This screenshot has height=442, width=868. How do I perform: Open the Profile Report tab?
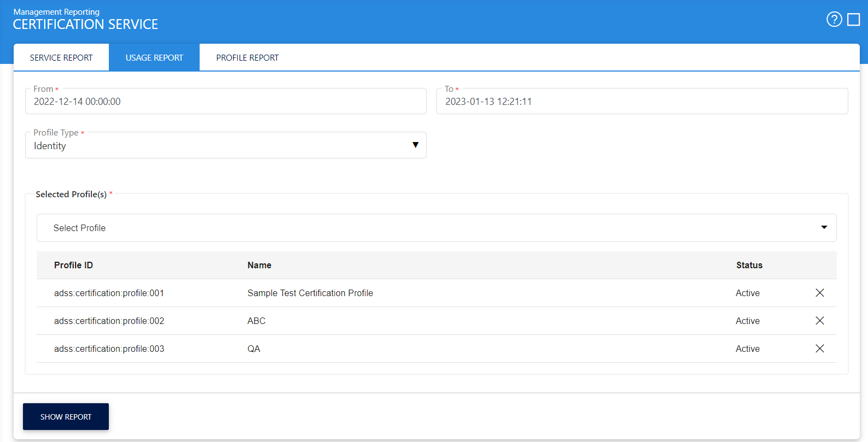point(247,57)
